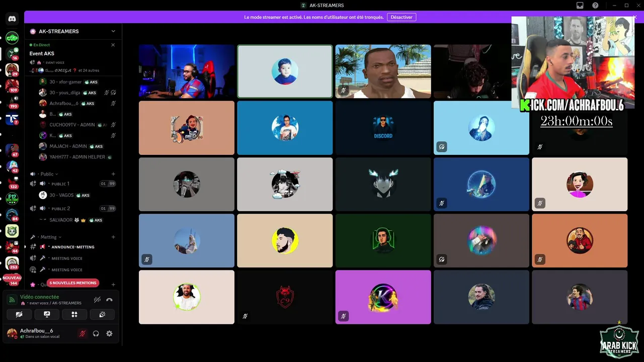
Task: Disconnect from voice with phone icon
Action: (x=109, y=300)
